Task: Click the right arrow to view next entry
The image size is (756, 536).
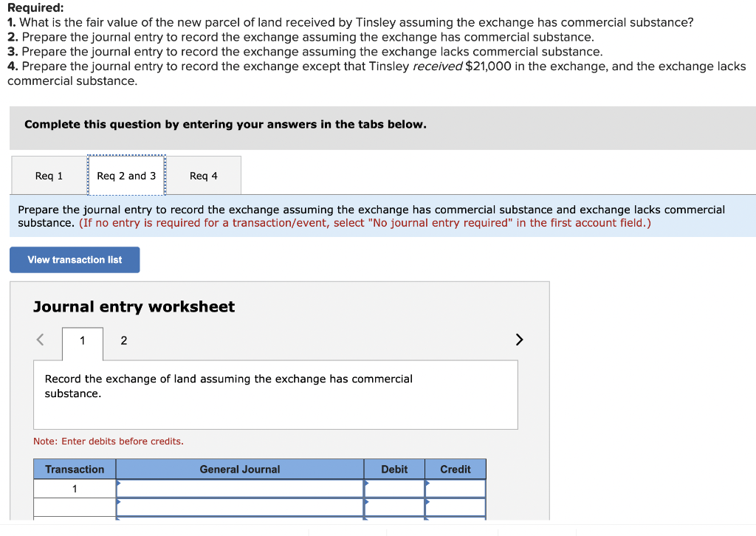Action: tap(518, 339)
